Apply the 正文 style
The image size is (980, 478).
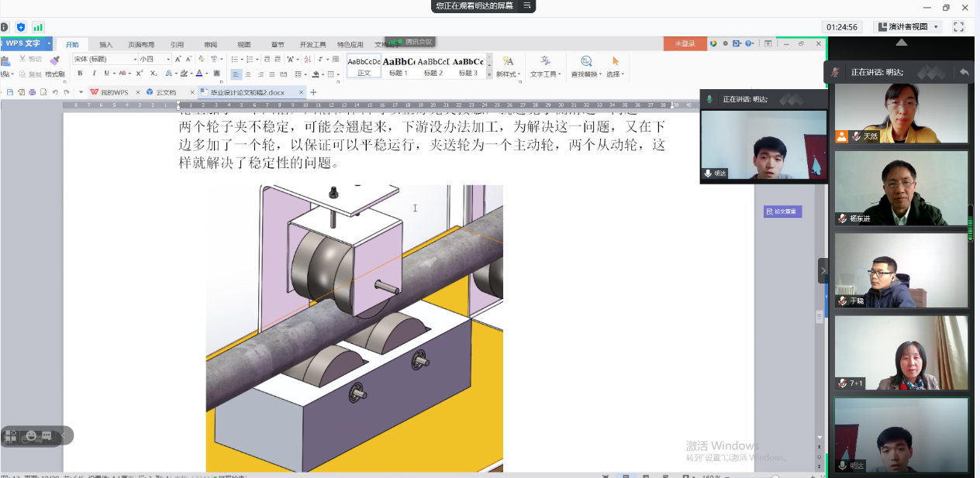pos(364,67)
